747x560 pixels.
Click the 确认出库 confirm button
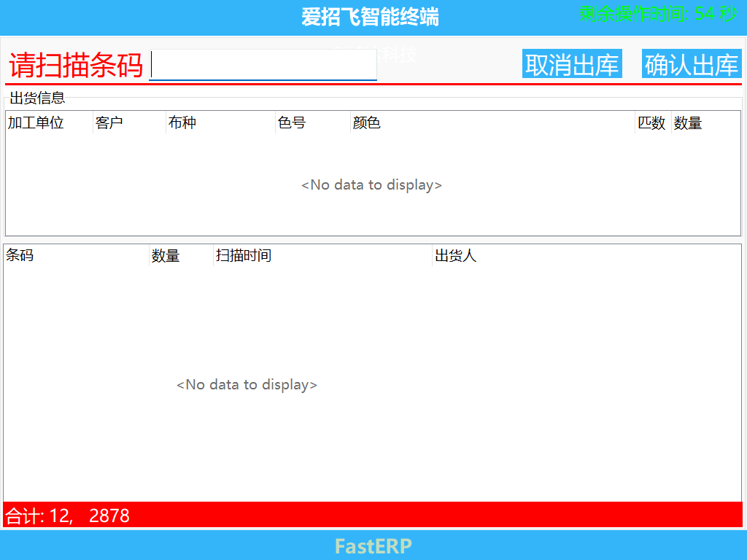coord(690,63)
